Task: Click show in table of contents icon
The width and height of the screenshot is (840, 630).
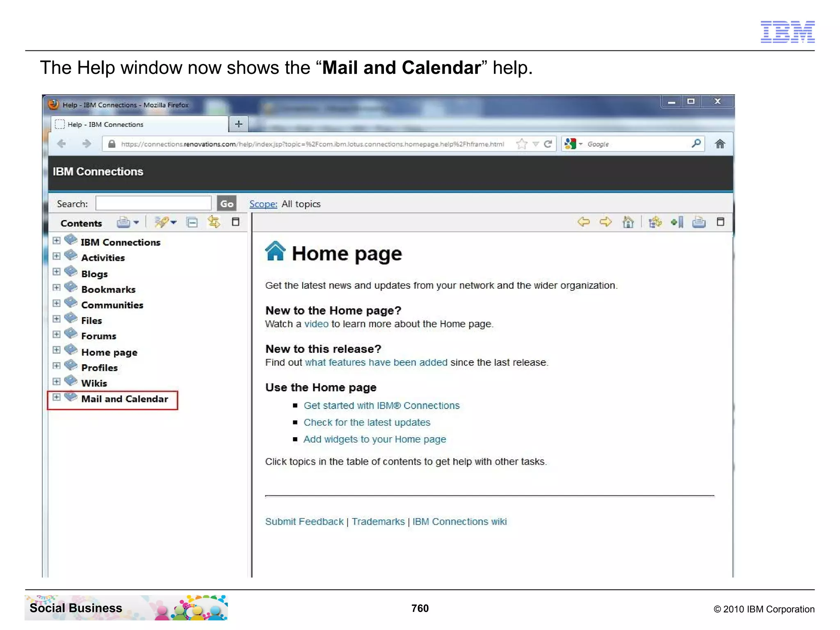Action: [655, 222]
